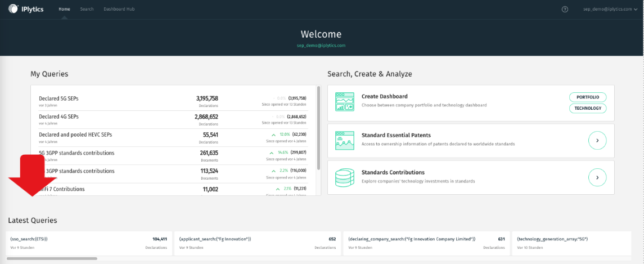
Task: Open the Declared 4G SEPs query
Action: (173, 119)
